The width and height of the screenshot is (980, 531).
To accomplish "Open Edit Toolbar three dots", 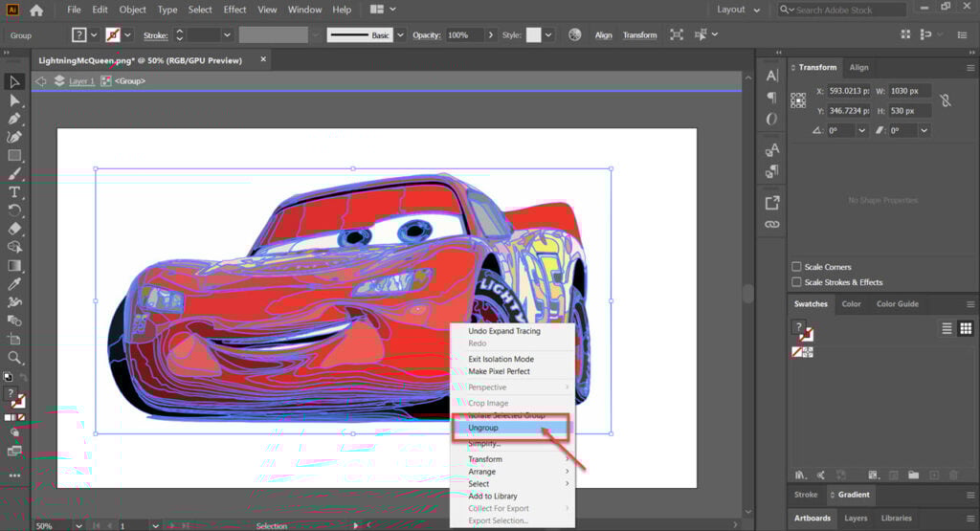I will click(x=14, y=476).
